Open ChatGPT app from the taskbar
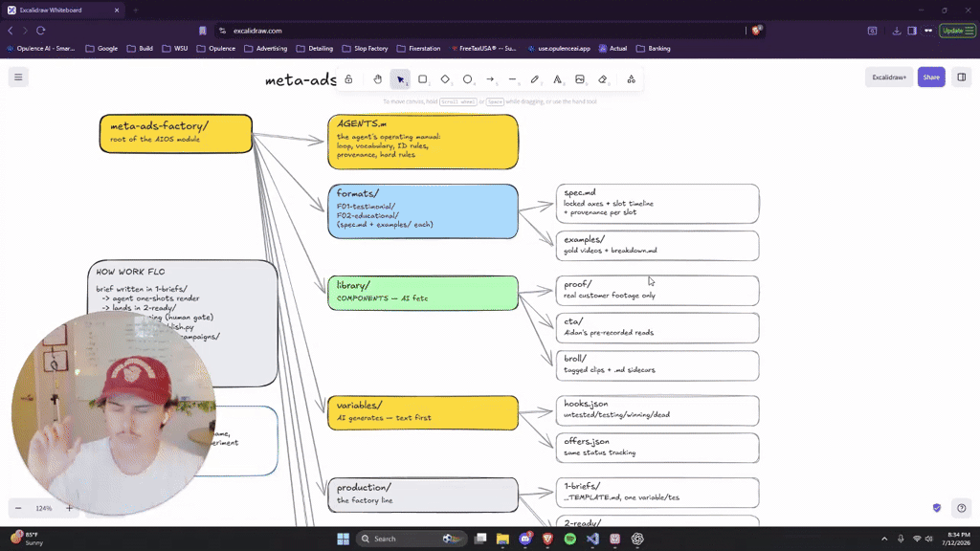The height and width of the screenshot is (551, 980). [x=637, y=539]
